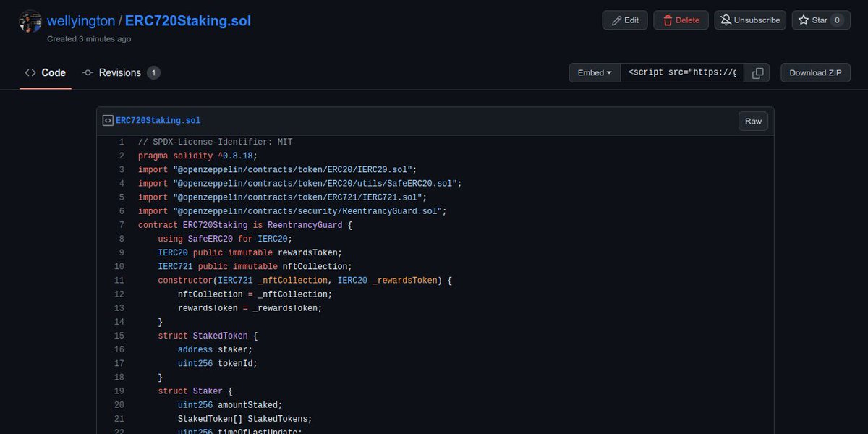Screen dimensions: 868x434
Task: Click the 'Created 3 minutes ago' timestamp
Action: 89,39
